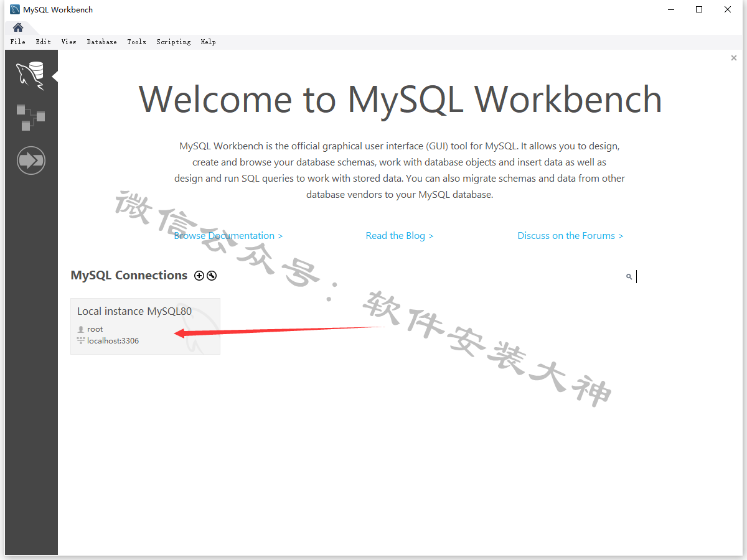
Task: Click the MySQL Workbench title bar icon
Action: pos(15,10)
